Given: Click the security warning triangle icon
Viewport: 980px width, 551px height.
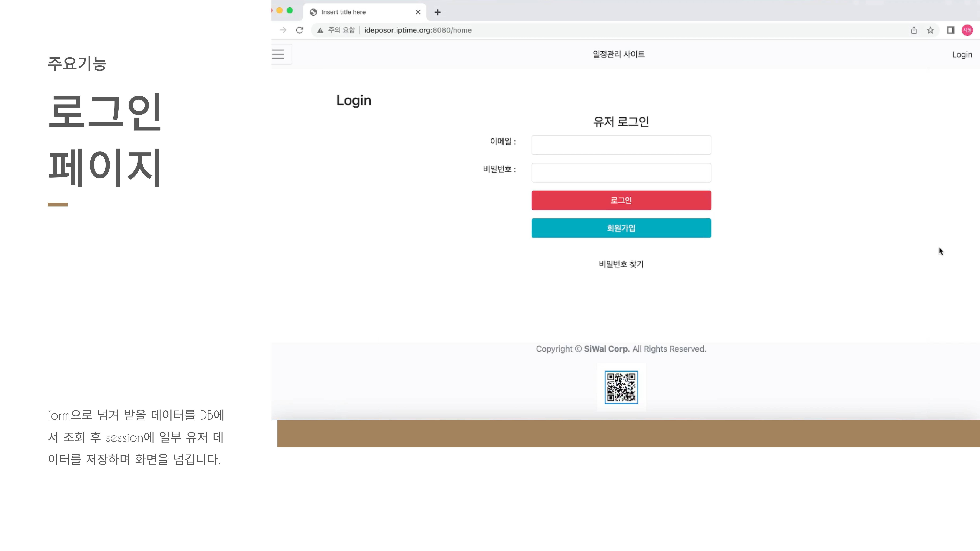Looking at the screenshot, I should [x=320, y=30].
